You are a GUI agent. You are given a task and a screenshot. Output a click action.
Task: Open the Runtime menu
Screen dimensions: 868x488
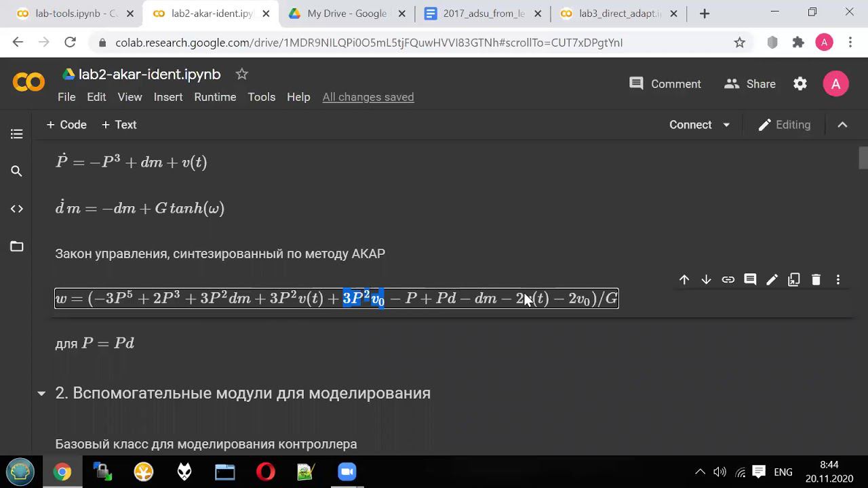point(215,97)
